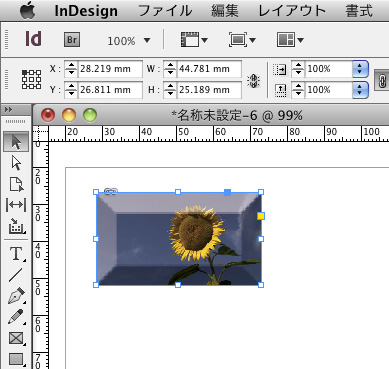
Task: Open the レイアウト menu
Action: tap(292, 11)
